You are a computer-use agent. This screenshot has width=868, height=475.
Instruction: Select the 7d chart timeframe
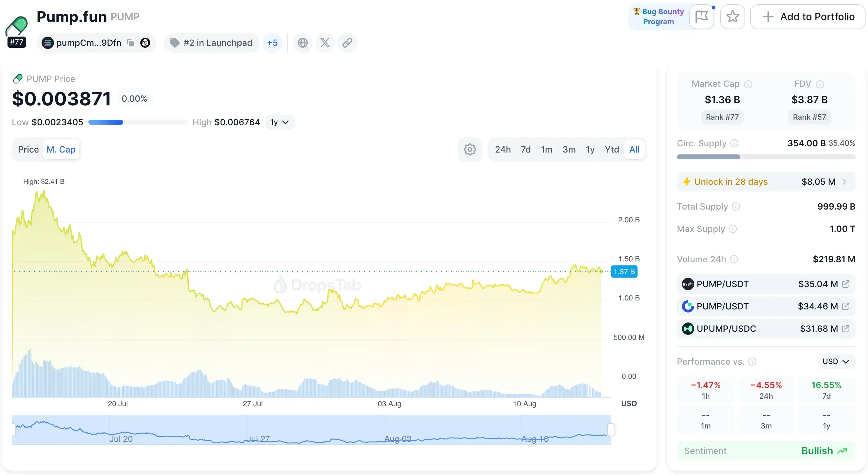click(x=525, y=149)
